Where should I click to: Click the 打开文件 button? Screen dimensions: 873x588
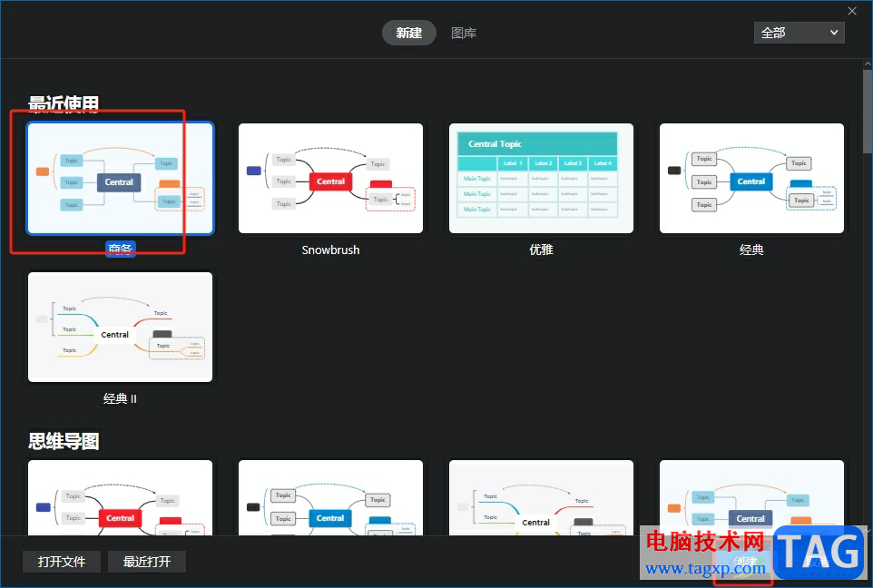coord(62,562)
